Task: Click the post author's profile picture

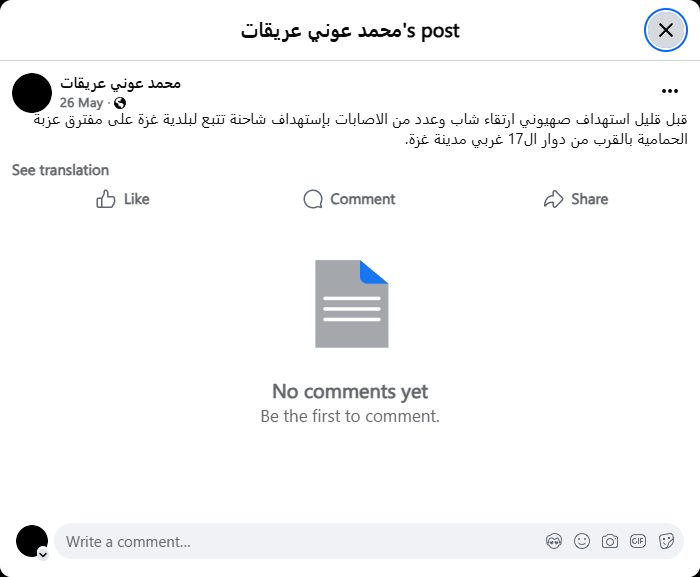Action: 32,92
